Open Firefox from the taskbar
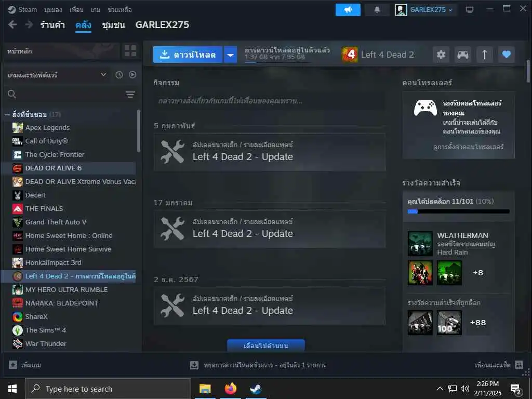 (x=230, y=389)
